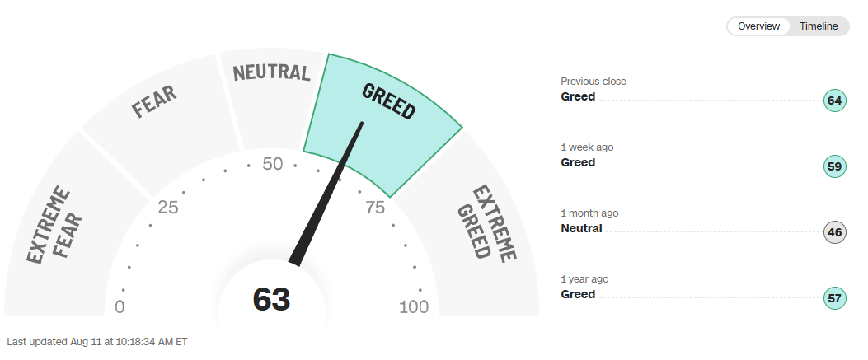Viewport: 868px width, 360px height.
Task: Click the 1 week ago badge showing 59
Action: coord(834,166)
